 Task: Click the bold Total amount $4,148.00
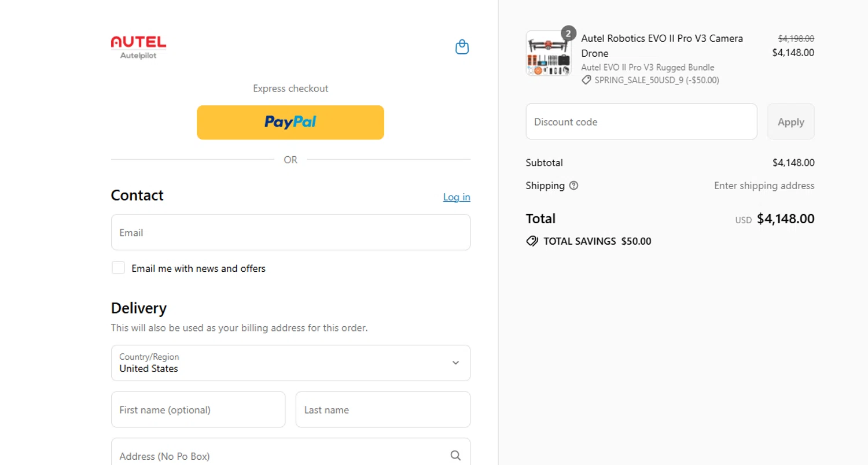[x=786, y=219]
